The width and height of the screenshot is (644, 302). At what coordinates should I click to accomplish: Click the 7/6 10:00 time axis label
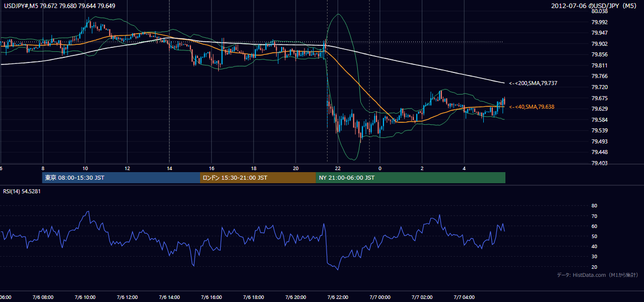tap(85, 297)
